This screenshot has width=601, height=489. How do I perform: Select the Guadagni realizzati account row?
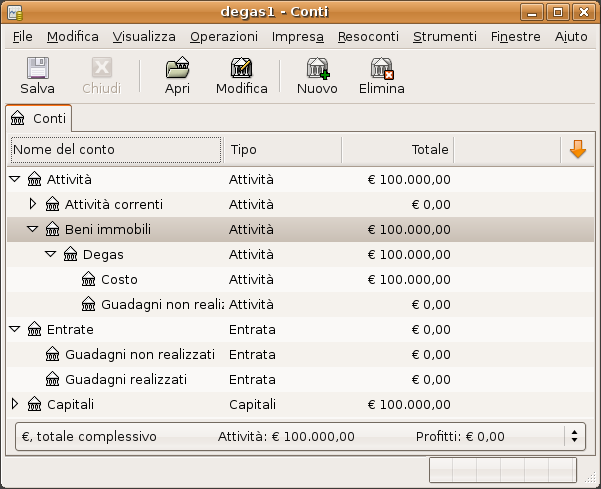(x=125, y=379)
